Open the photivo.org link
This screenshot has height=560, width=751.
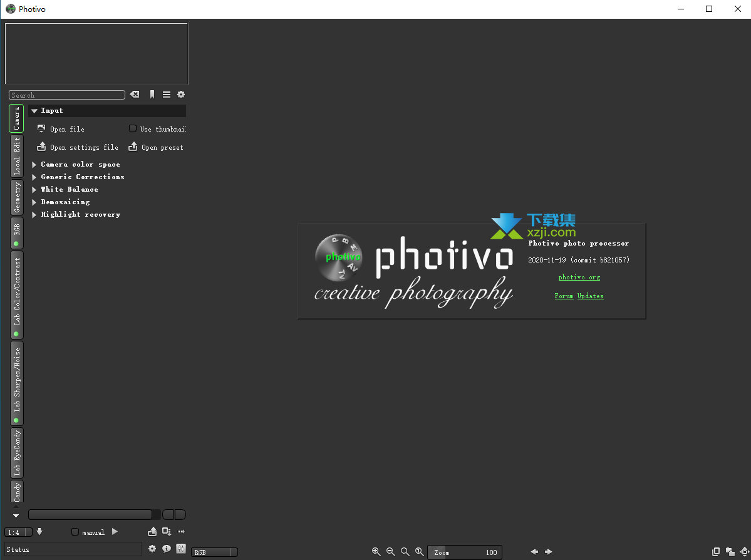pyautogui.click(x=579, y=277)
